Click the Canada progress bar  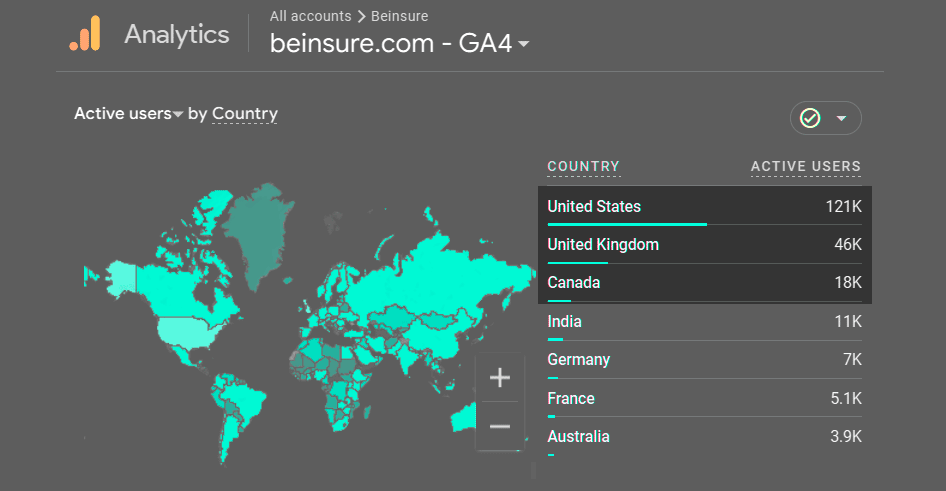(559, 301)
